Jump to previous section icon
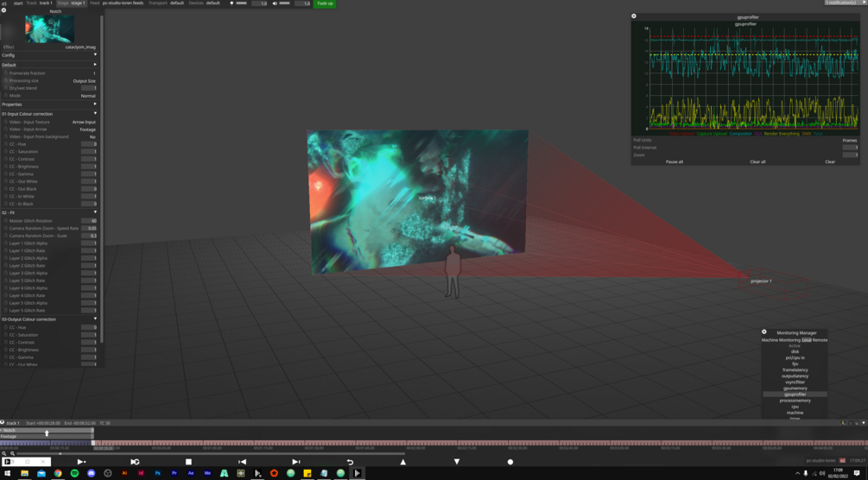868x480 pixels. [x=242, y=462]
